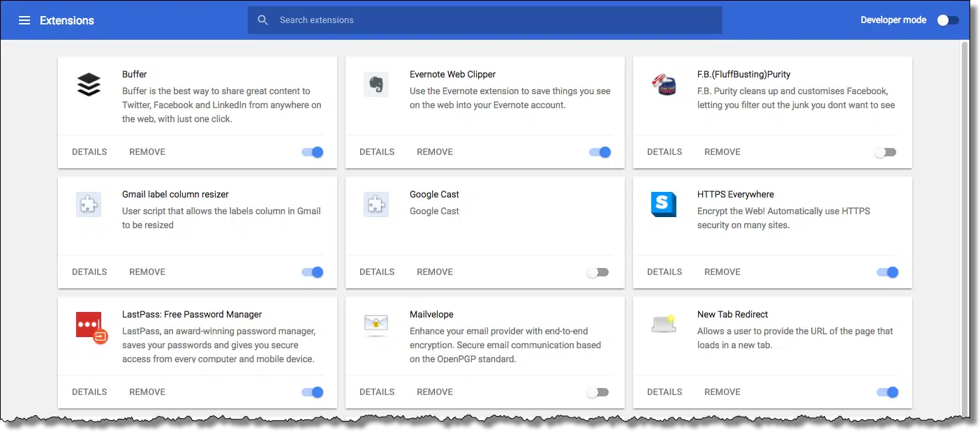Click the Mailvelope envelope icon
This screenshot has height=432, width=980.
(x=376, y=325)
